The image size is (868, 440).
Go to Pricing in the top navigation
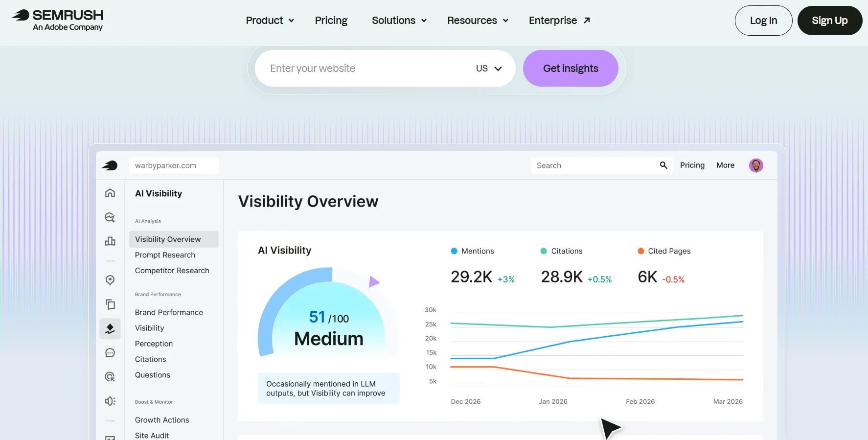(331, 21)
